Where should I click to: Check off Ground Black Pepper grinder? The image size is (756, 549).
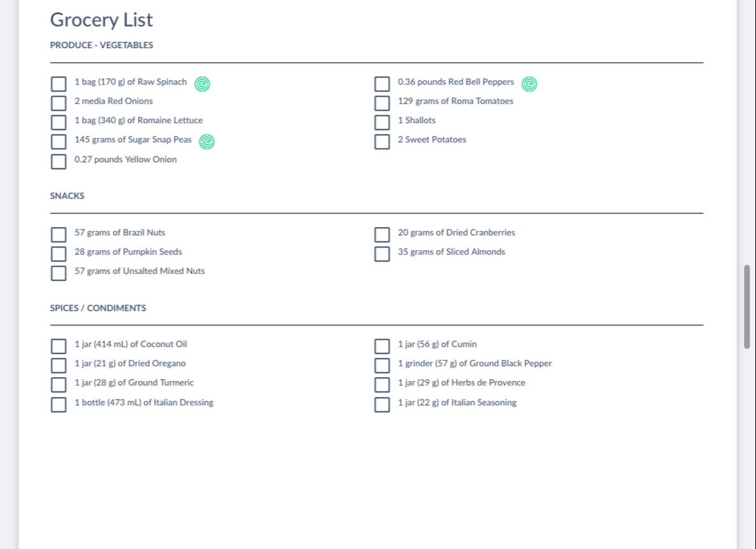[x=382, y=366]
